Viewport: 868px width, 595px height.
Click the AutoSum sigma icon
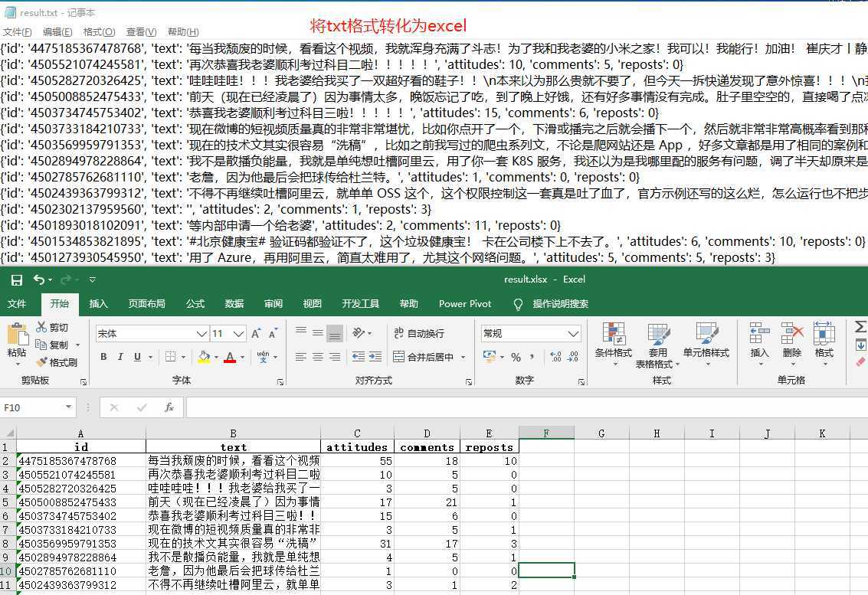pos(860,326)
